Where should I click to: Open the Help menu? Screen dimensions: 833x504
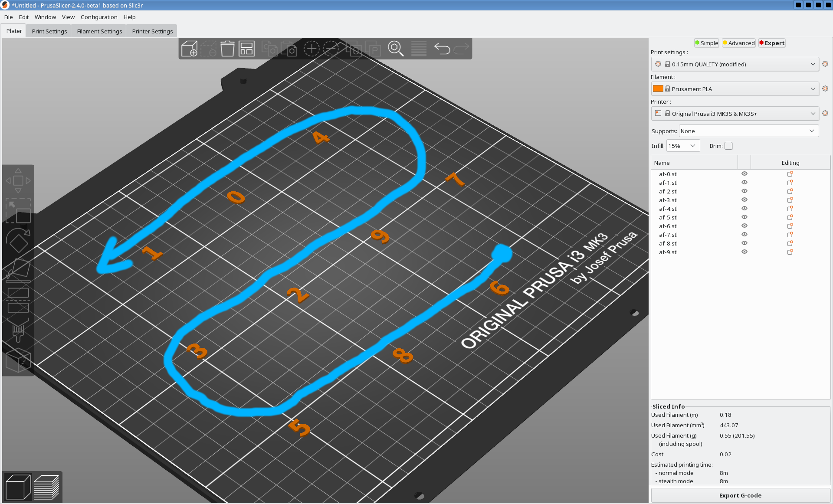(129, 17)
